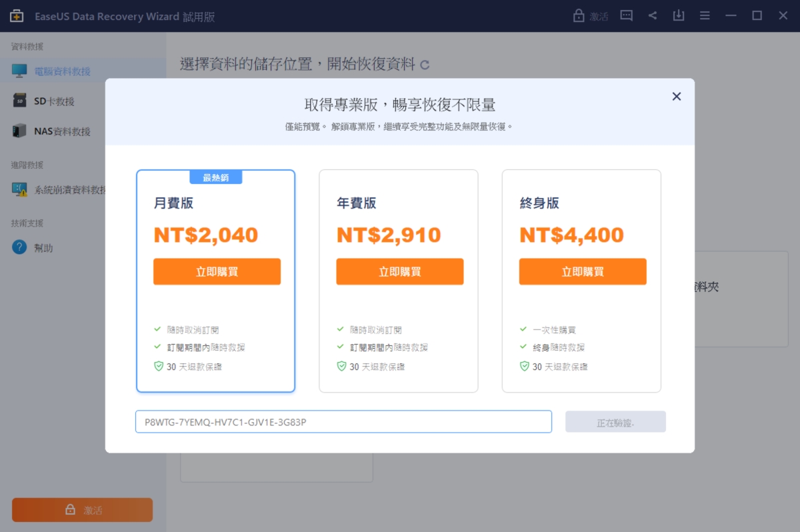Minimize the EaseUS window
800x532 pixels.
click(x=731, y=16)
